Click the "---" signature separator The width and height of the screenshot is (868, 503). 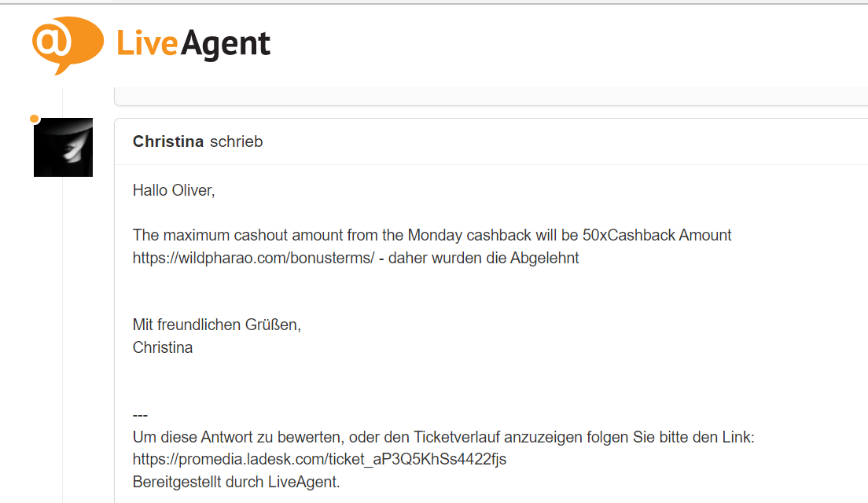pos(140,415)
